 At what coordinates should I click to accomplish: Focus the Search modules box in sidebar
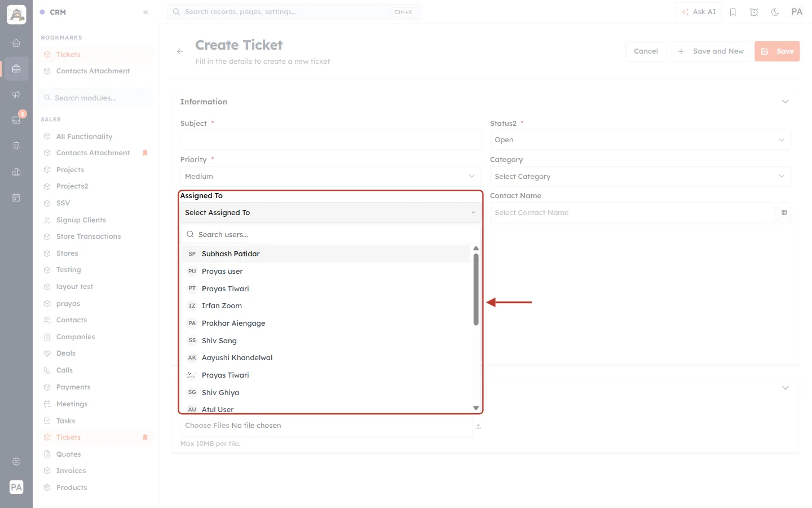point(96,98)
